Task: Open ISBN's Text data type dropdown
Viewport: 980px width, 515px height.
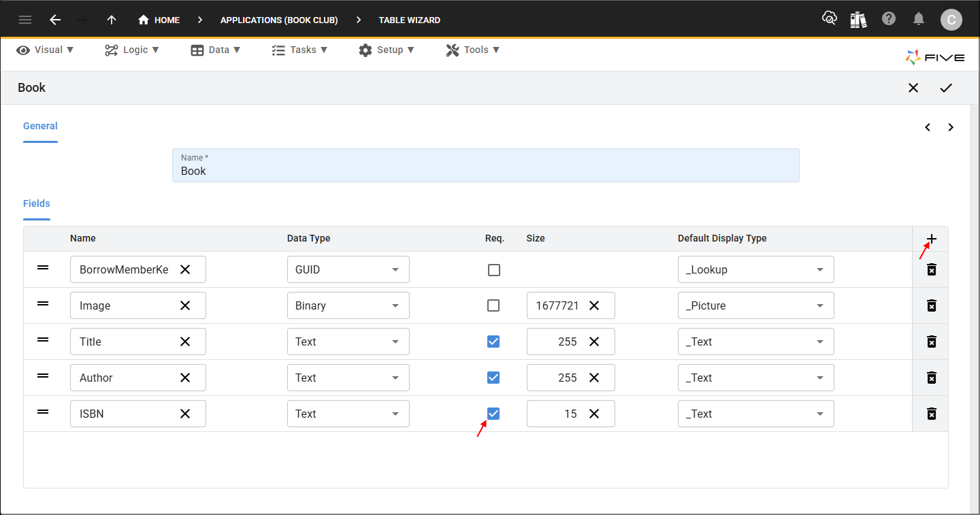Action: point(348,414)
